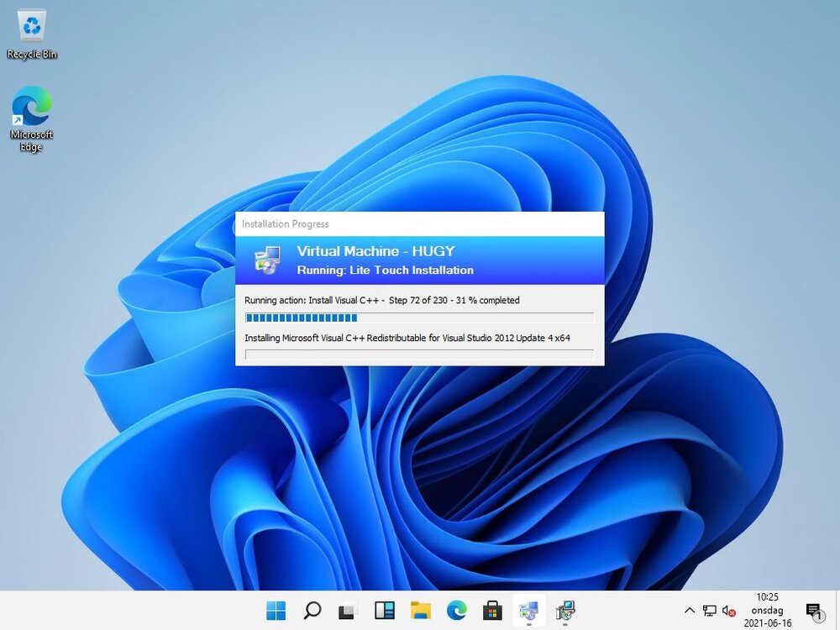Image resolution: width=840 pixels, height=630 pixels.
Task: Click the empty secondary progress bar
Action: (x=419, y=354)
